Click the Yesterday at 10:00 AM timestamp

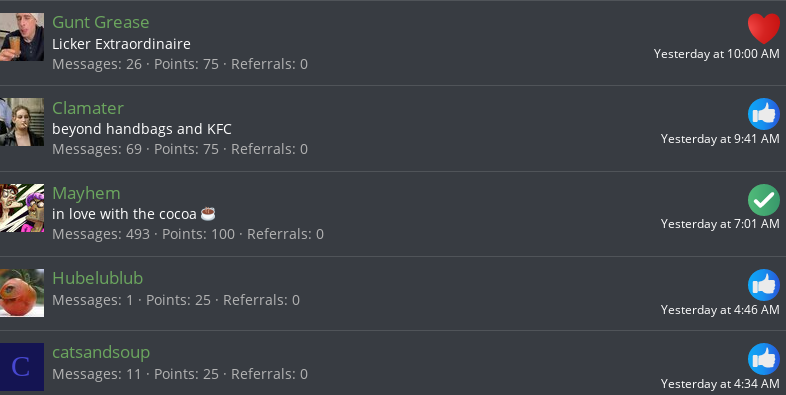pyautogui.click(x=716, y=54)
